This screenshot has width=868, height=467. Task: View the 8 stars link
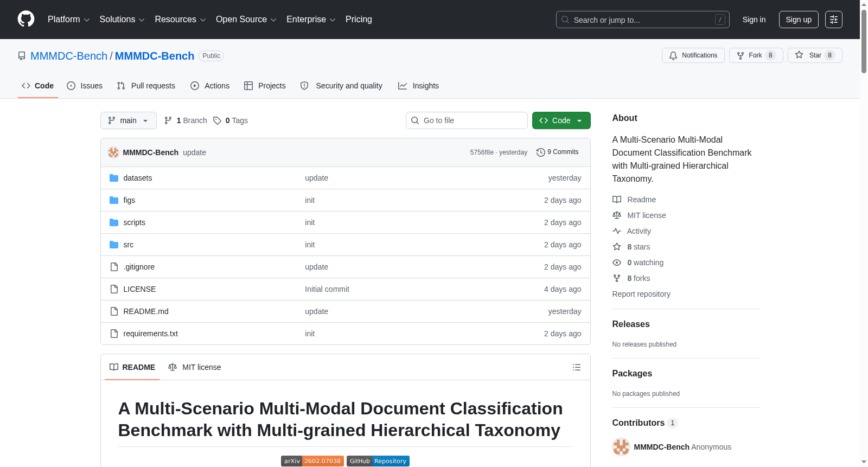pos(631,247)
